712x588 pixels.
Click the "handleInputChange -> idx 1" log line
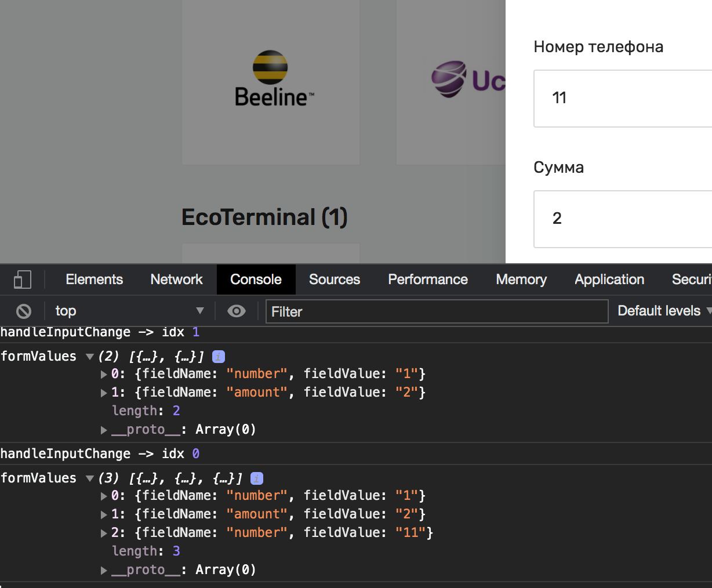pyautogui.click(x=100, y=332)
